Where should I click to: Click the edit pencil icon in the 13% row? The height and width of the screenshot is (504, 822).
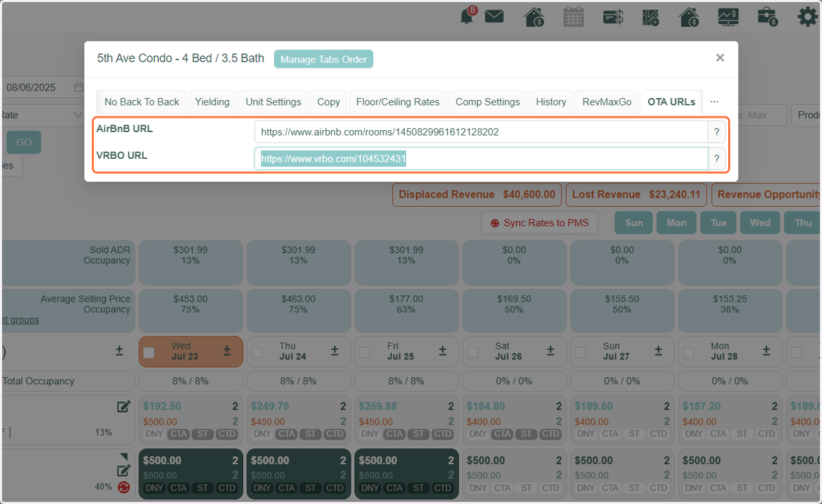(123, 407)
